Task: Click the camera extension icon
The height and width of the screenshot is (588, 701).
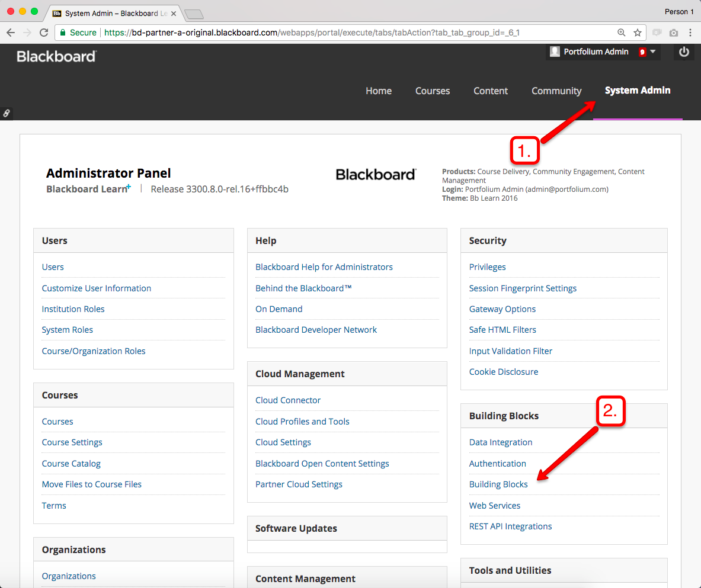Action: coord(674,33)
